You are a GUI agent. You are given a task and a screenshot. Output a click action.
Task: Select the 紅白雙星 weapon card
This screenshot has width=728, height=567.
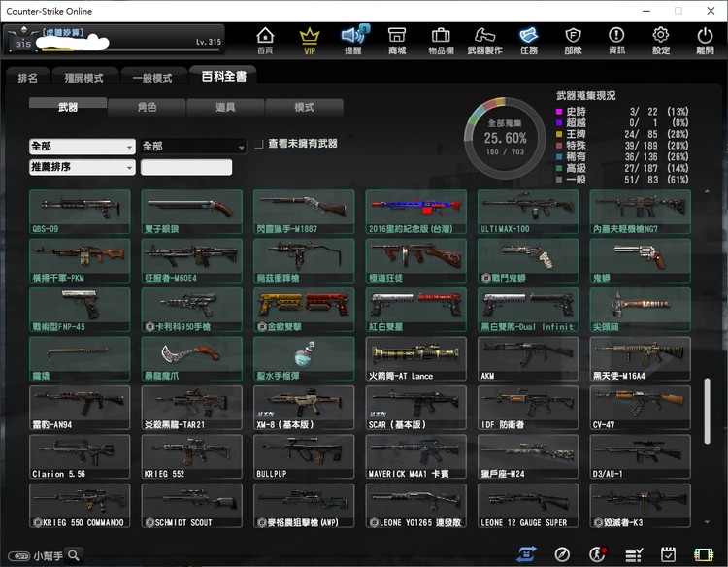(x=416, y=310)
